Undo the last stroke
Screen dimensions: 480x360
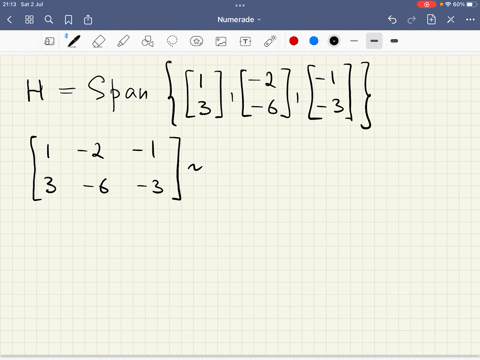click(392, 20)
